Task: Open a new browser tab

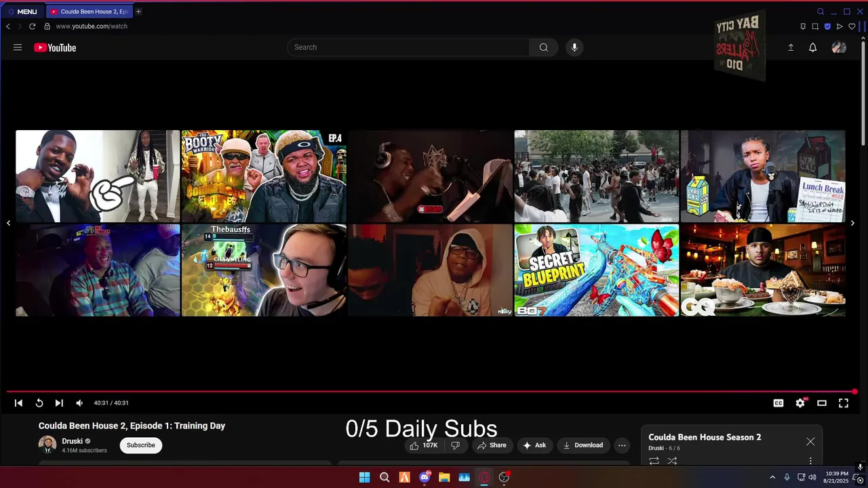Action: click(138, 12)
